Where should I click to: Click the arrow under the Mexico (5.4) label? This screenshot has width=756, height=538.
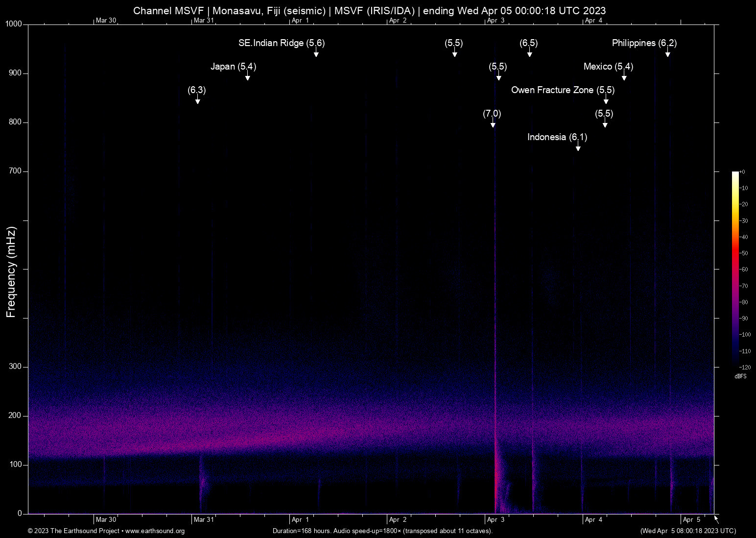(624, 76)
